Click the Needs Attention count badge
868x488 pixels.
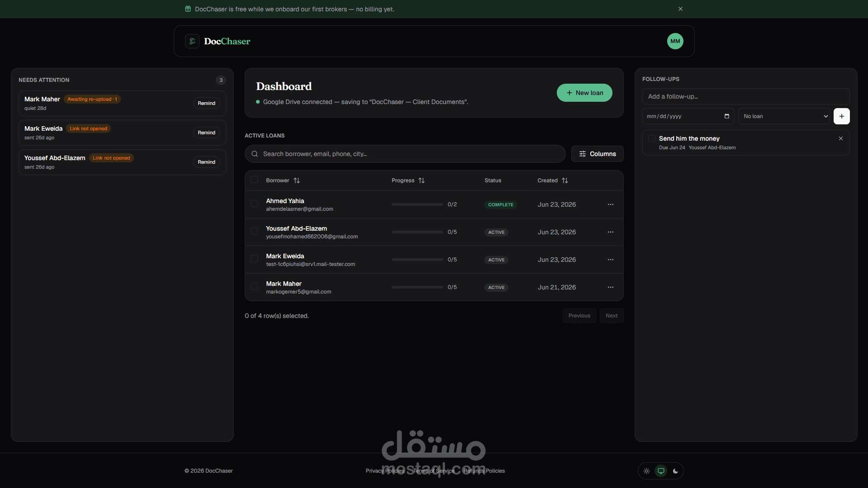pyautogui.click(x=221, y=80)
